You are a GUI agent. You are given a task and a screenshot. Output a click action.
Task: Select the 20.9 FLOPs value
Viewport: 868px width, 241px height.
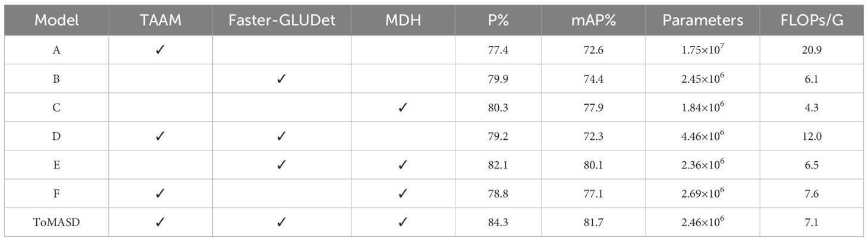[x=811, y=51]
